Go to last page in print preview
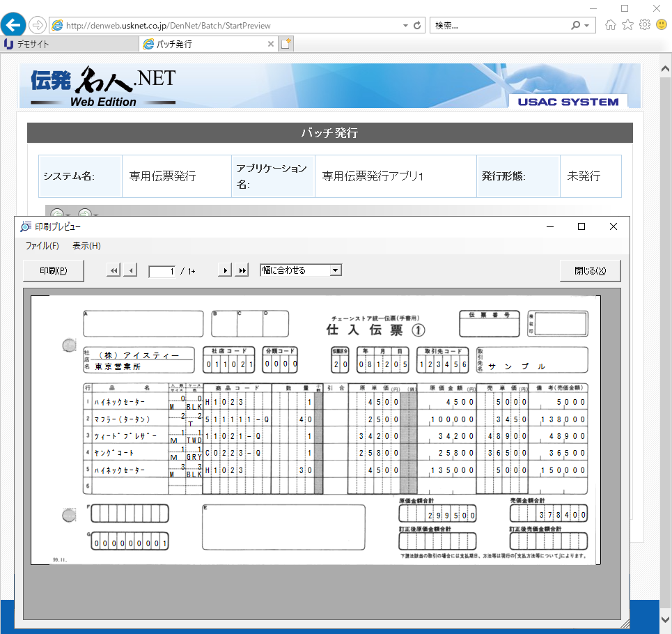Viewport: 672px width, 634px height. tap(242, 270)
